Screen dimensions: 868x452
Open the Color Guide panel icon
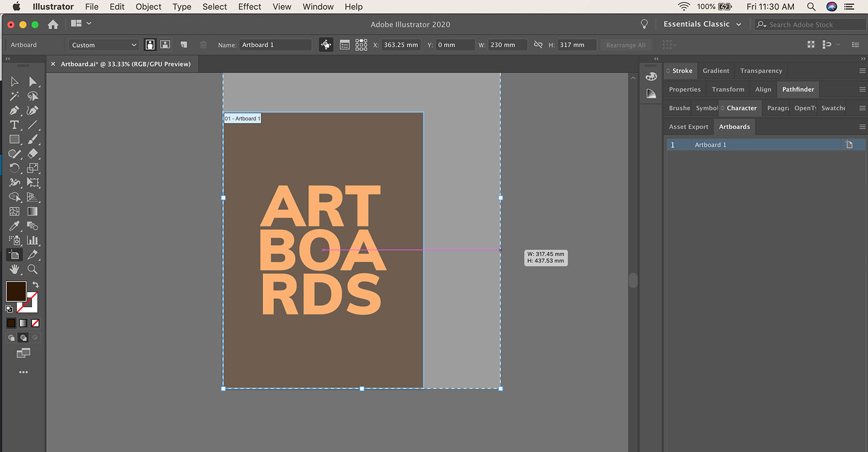pyautogui.click(x=651, y=94)
